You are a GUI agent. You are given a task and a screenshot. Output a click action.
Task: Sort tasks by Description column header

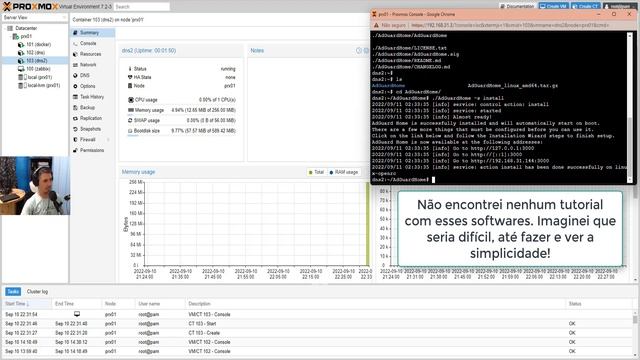(x=375, y=304)
